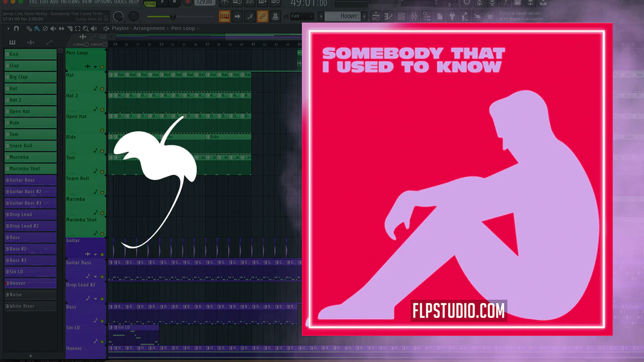Mute the Snare Roll track

(102, 192)
